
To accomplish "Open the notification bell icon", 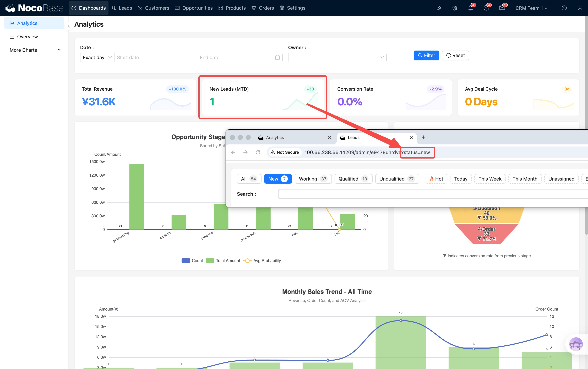I will point(470,8).
